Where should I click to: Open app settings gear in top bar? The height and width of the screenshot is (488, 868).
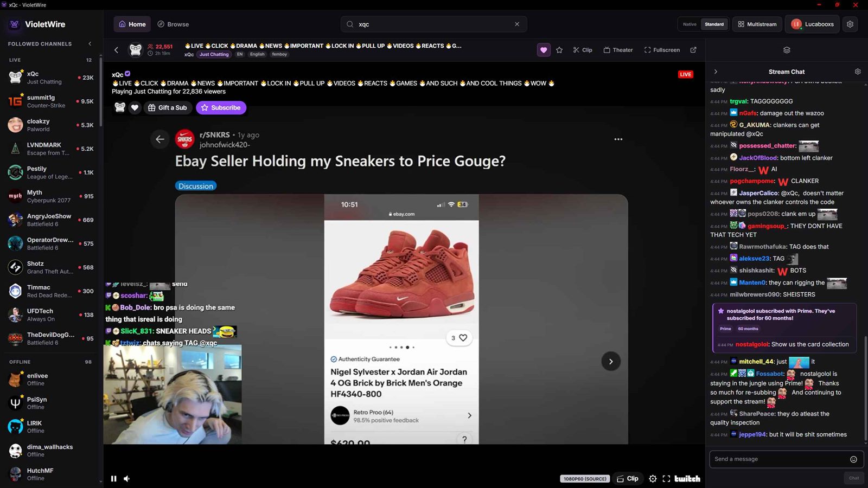[x=850, y=24]
